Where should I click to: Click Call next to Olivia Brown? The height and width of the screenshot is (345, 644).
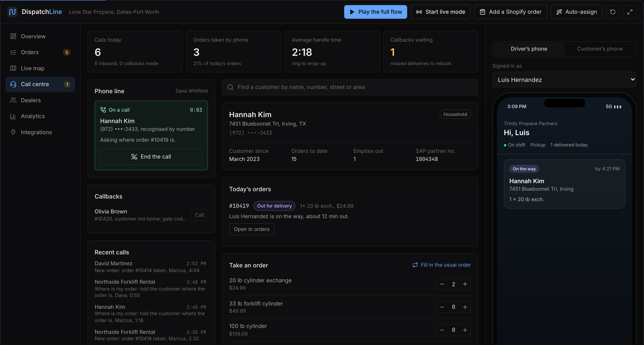(x=199, y=215)
